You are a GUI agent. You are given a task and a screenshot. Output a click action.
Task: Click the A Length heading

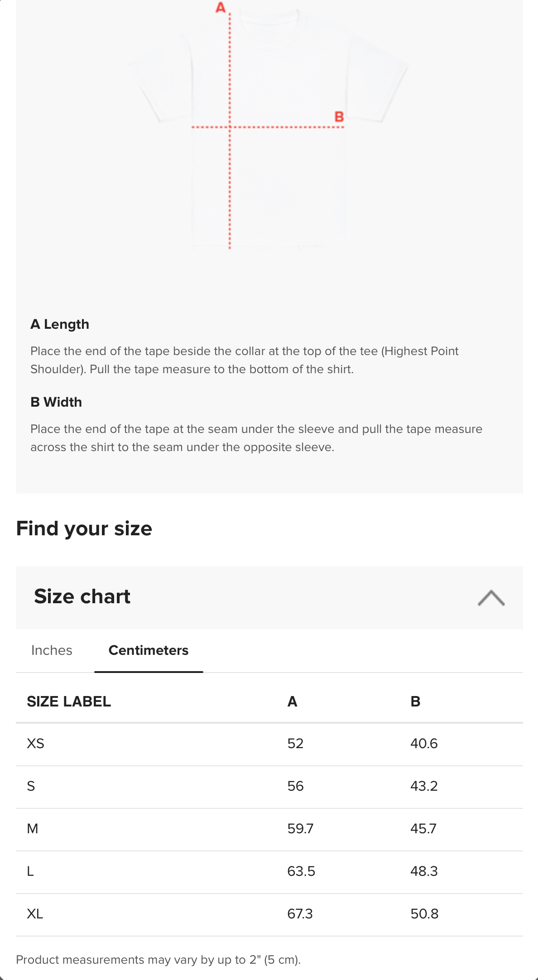pyautogui.click(x=60, y=324)
